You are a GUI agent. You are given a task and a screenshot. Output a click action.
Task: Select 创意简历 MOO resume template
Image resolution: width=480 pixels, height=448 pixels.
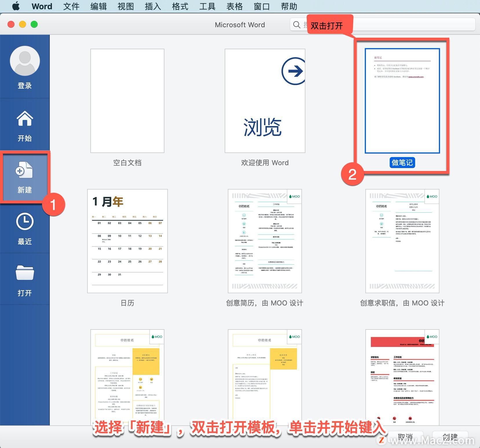(x=265, y=241)
